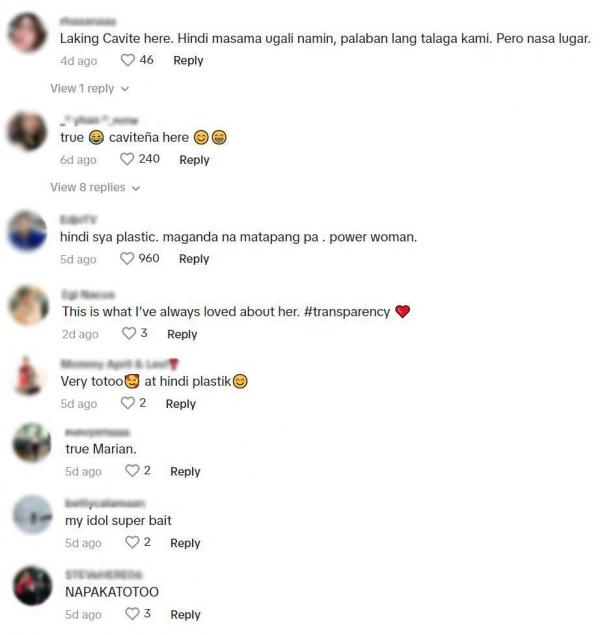The image size is (600, 635).
Task: Like the 'true Marian.' comment
Action: [x=132, y=471]
